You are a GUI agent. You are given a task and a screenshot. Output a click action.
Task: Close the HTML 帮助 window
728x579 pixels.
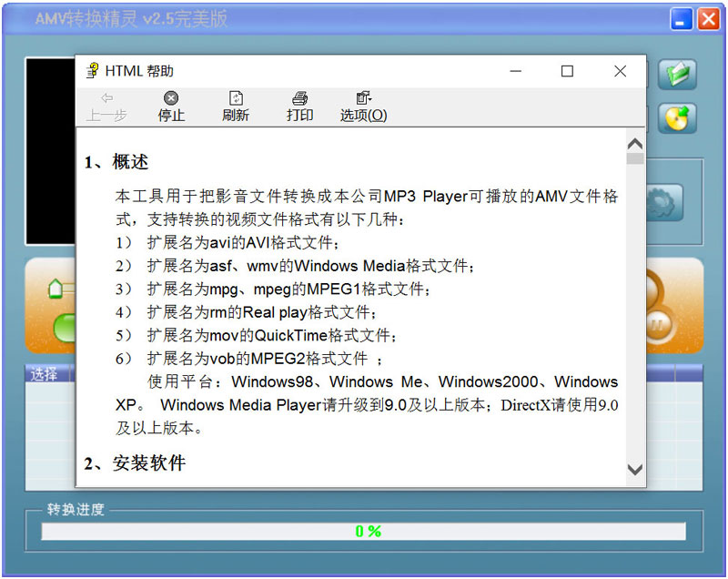(620, 71)
